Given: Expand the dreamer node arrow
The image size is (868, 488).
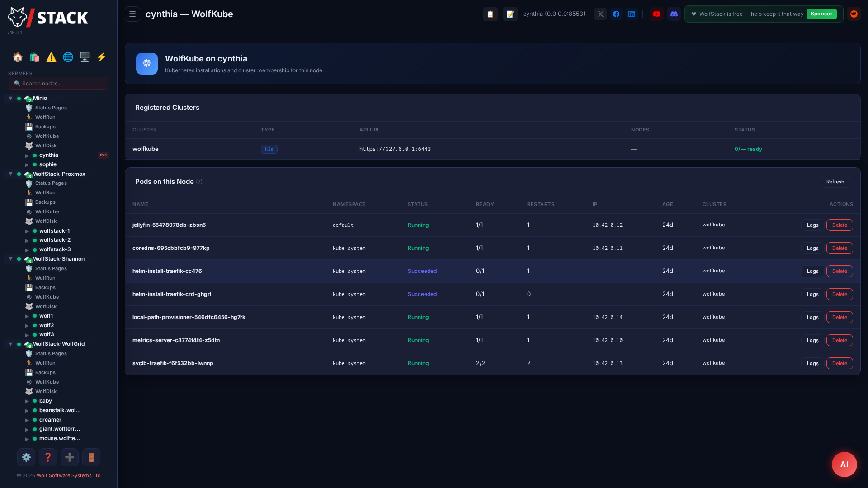Looking at the screenshot, I should pos(27,420).
